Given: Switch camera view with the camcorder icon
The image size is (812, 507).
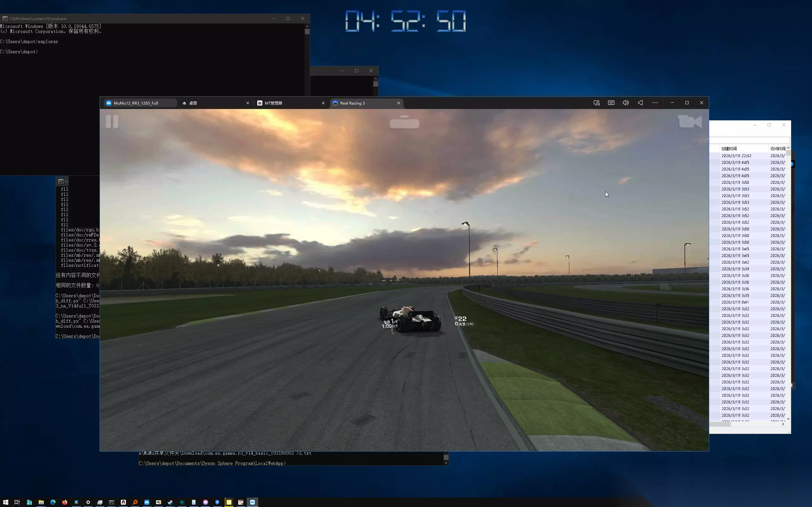Looking at the screenshot, I should tap(690, 121).
